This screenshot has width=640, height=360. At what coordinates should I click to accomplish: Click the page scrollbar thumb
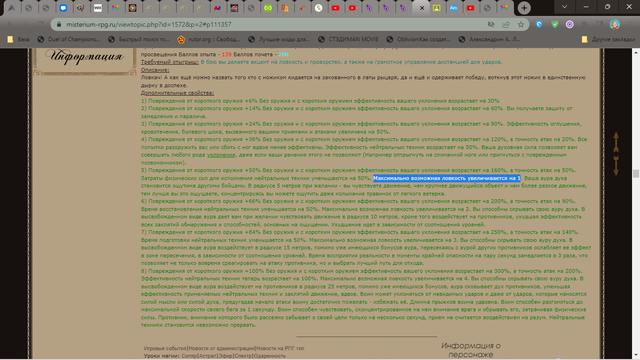[x=636, y=173]
